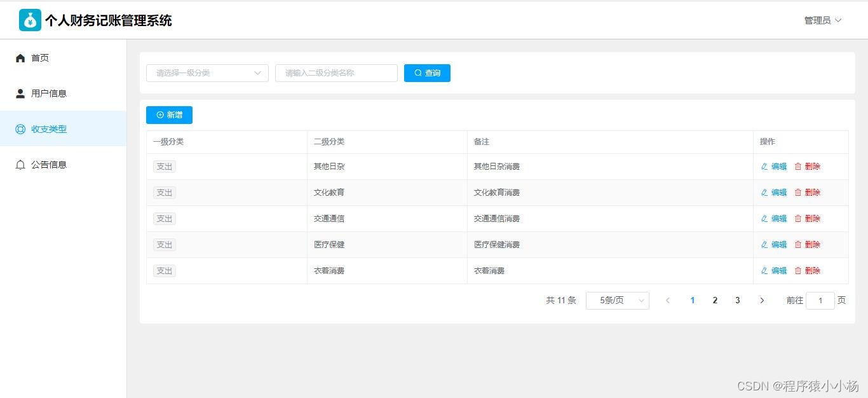
Task: Click the pencil icon in 医疗保健 row
Action: (x=764, y=245)
